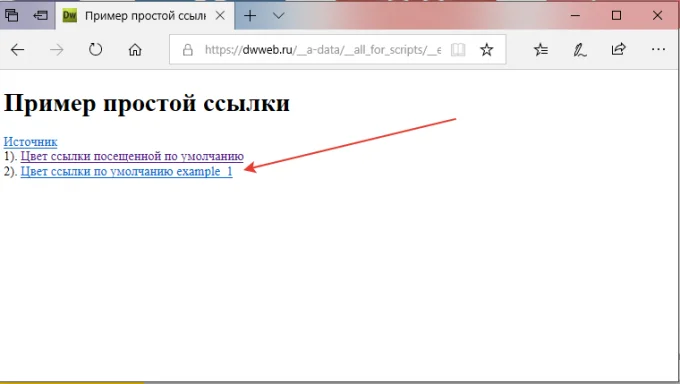This screenshot has width=680, height=384.
Task: Open the Источник link
Action: (30, 142)
